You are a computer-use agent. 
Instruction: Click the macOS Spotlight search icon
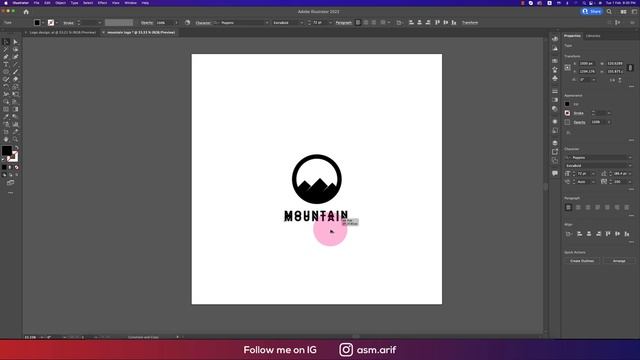click(x=584, y=3)
